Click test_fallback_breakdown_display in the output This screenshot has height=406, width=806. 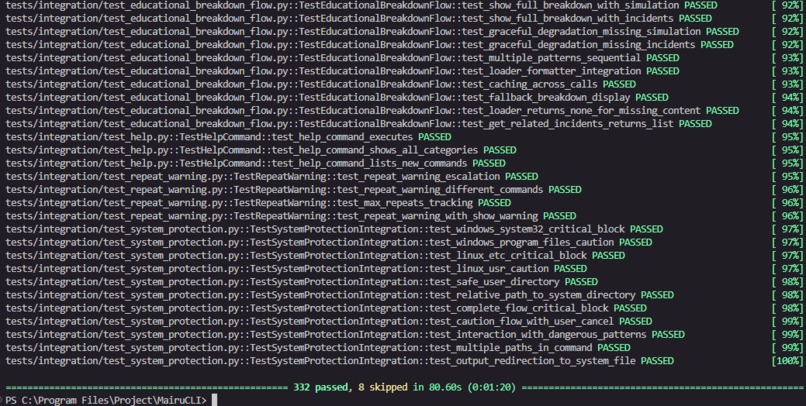click(x=546, y=97)
